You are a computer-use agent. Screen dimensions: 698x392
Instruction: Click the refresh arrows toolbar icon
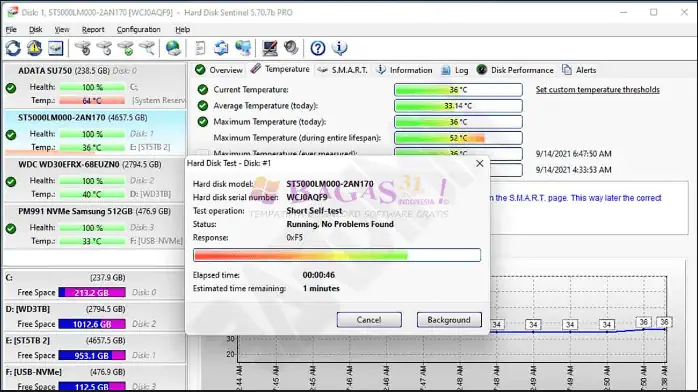point(13,48)
